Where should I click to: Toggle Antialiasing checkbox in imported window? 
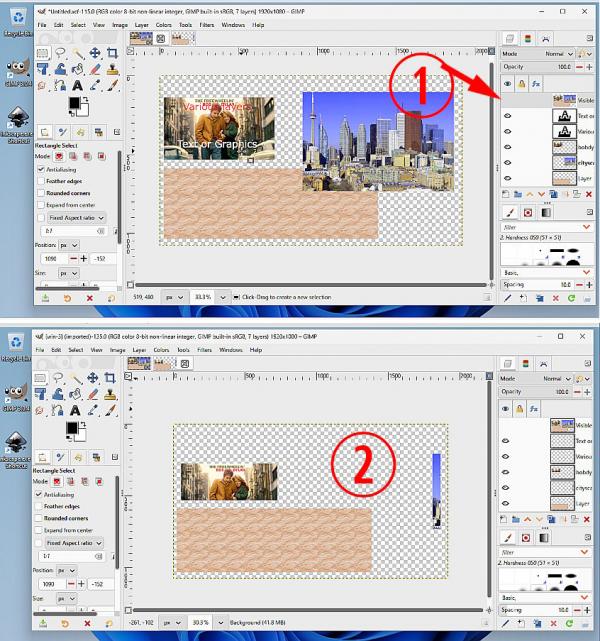click(x=38, y=494)
